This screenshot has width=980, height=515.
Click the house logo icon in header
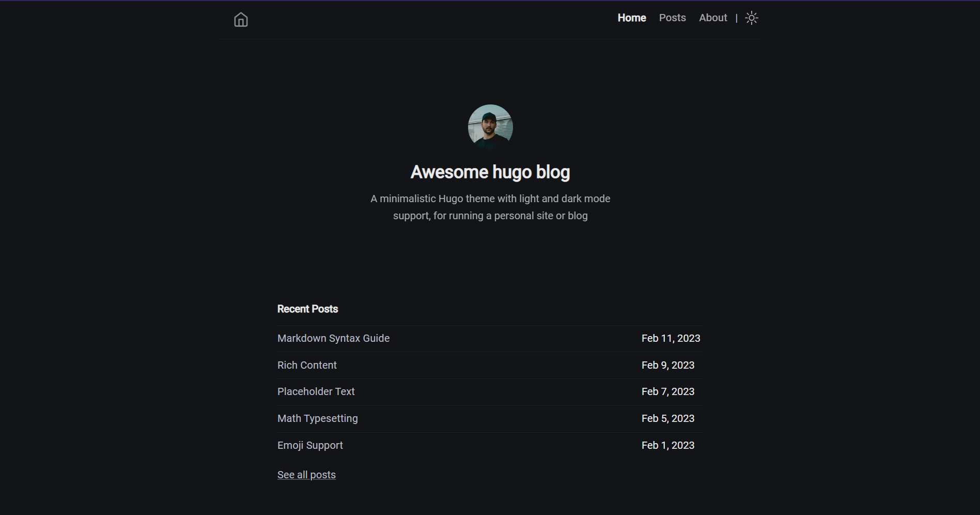(241, 20)
